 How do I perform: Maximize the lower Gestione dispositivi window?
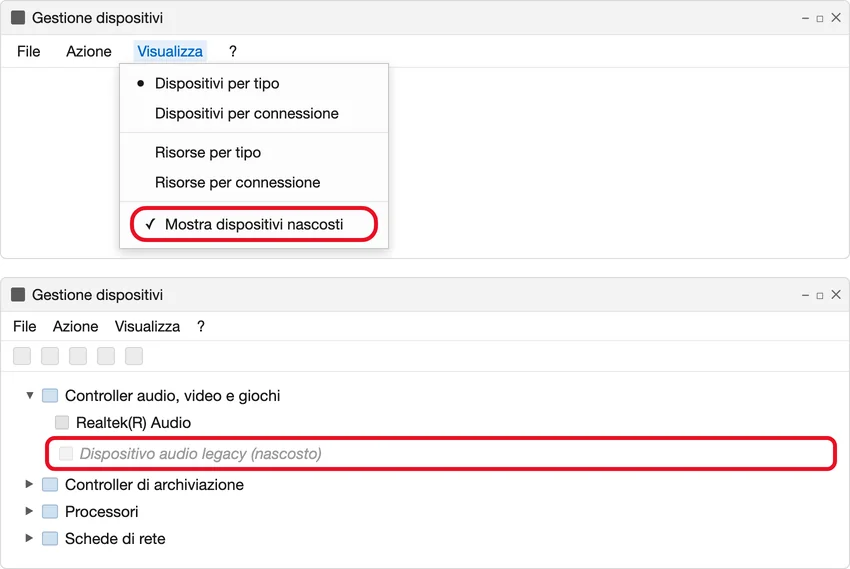point(820,295)
